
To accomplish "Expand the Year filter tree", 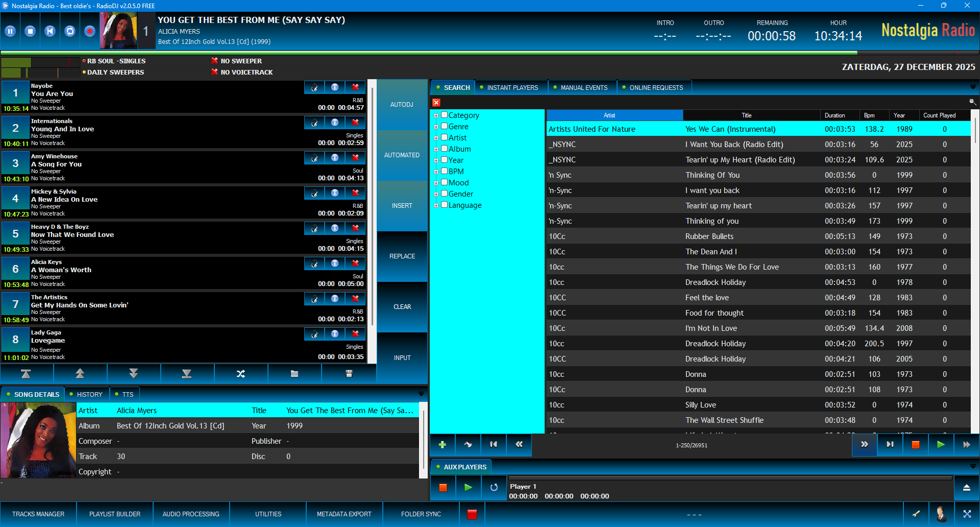I will coord(436,160).
